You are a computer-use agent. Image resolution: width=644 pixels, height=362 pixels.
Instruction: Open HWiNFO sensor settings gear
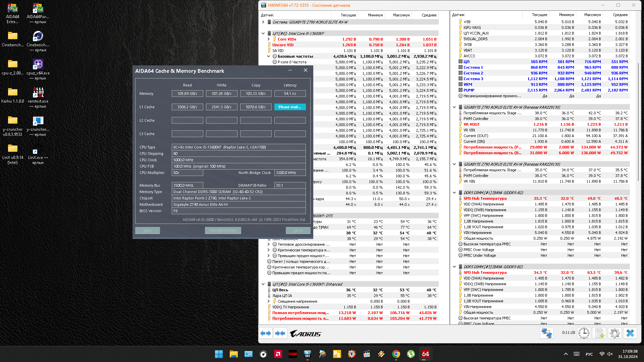(614, 333)
